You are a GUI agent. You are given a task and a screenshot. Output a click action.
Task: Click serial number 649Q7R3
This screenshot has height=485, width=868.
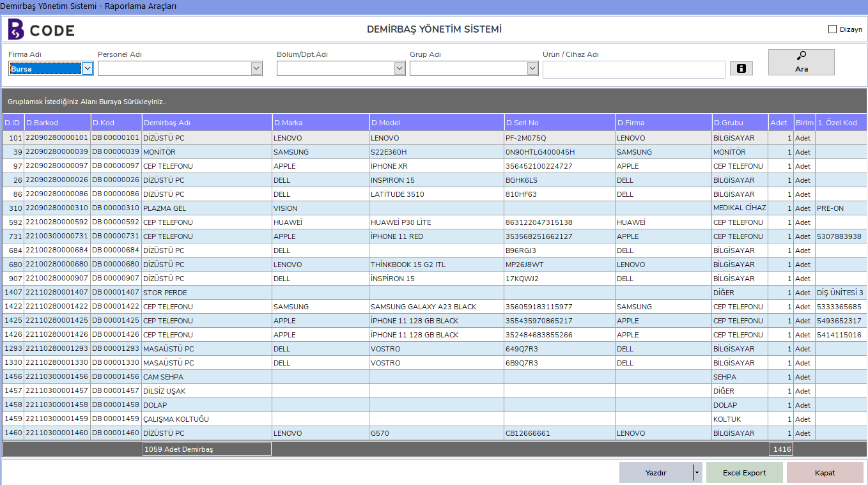pos(560,349)
